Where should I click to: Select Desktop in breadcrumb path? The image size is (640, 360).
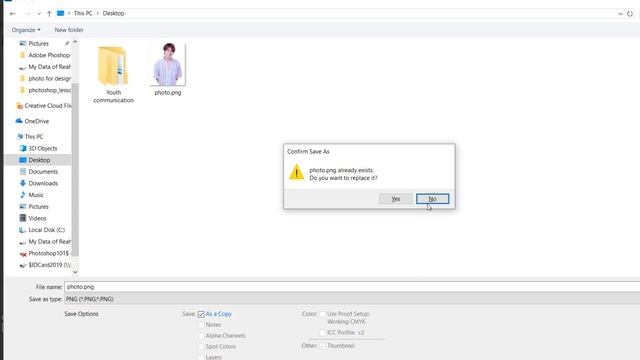click(x=113, y=13)
